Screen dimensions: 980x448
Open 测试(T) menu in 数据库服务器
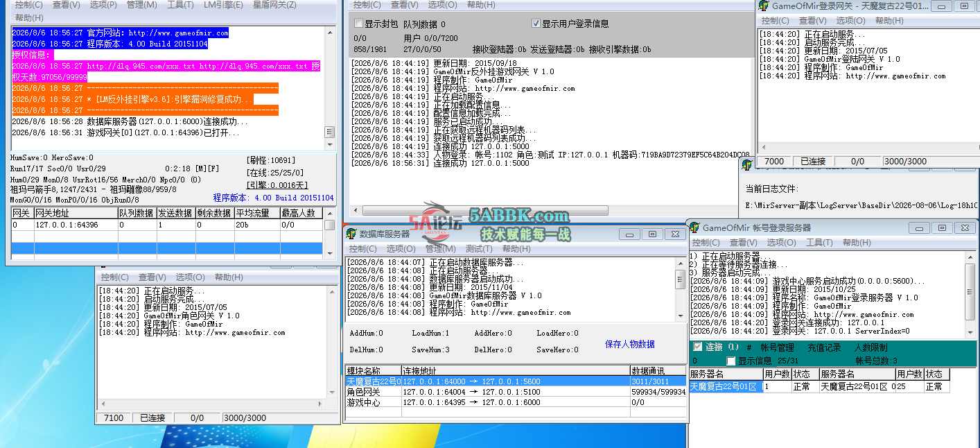[478, 249]
